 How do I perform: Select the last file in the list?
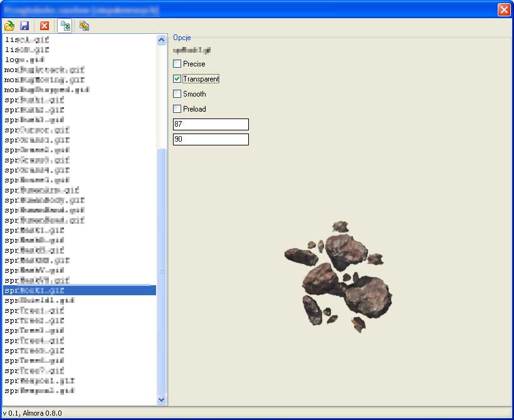pyautogui.click(x=39, y=391)
